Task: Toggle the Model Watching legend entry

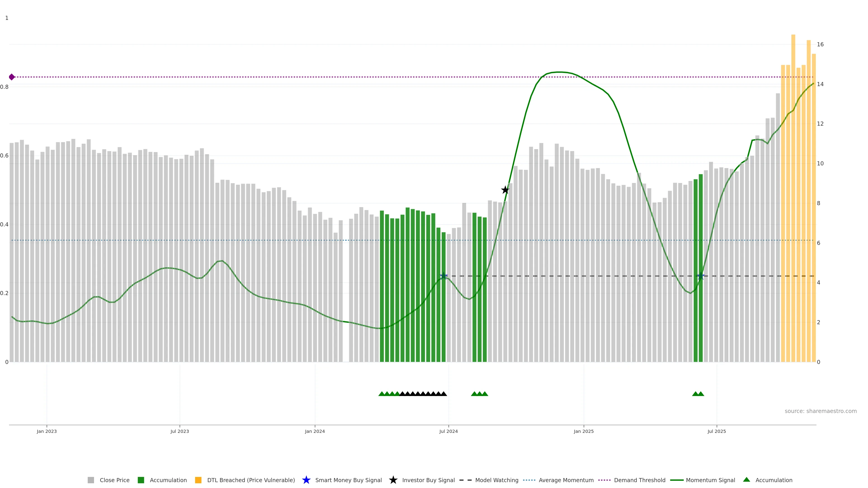Action: click(496, 480)
